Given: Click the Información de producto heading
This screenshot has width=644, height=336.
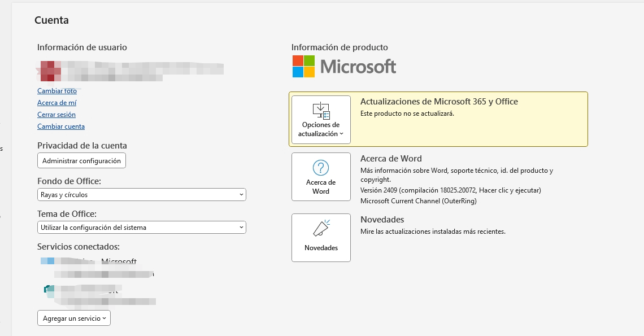Looking at the screenshot, I should tap(340, 47).
